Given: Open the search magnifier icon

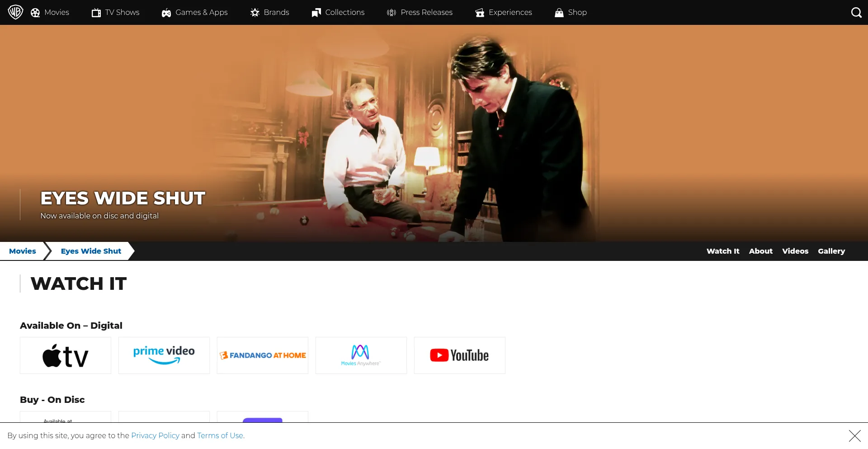Looking at the screenshot, I should pos(856,12).
